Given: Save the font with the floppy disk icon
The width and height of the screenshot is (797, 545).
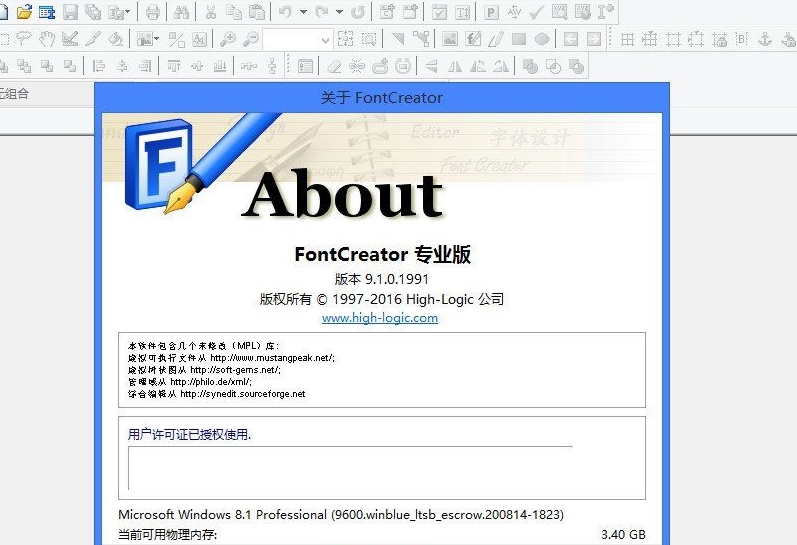Looking at the screenshot, I should point(70,12).
